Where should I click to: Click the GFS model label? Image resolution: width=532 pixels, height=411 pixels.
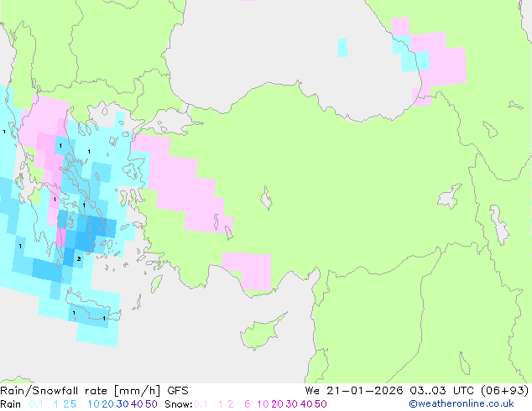[x=178, y=391]
